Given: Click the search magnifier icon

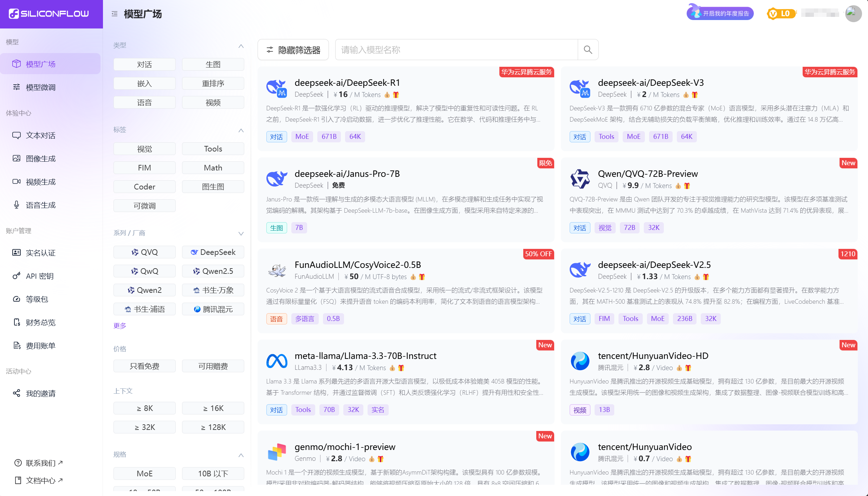Looking at the screenshot, I should [x=588, y=50].
